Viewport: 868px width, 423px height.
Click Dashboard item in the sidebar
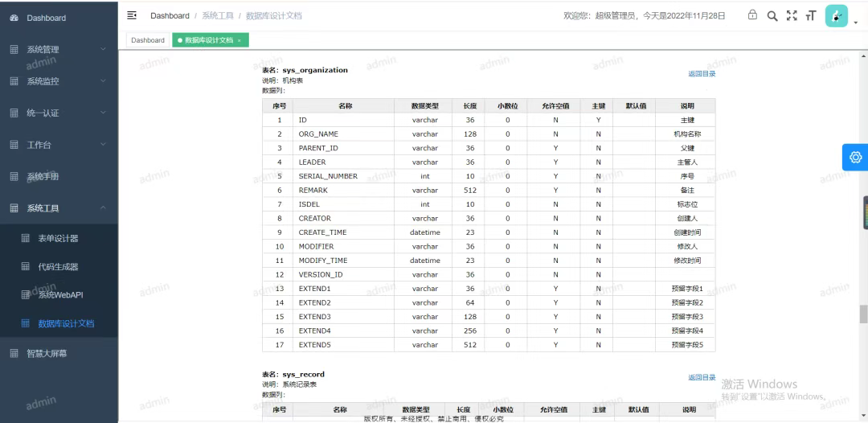coord(59,18)
